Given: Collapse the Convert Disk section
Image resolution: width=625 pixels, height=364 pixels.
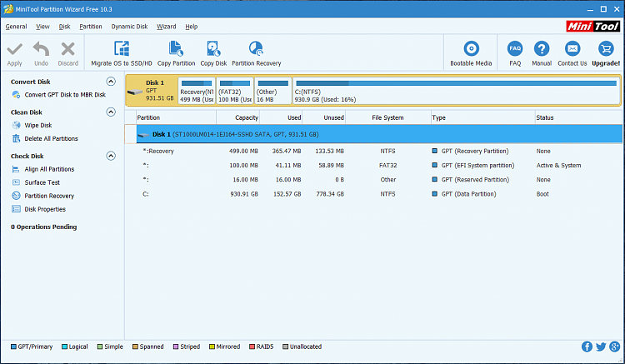Looking at the screenshot, I should coord(111,82).
